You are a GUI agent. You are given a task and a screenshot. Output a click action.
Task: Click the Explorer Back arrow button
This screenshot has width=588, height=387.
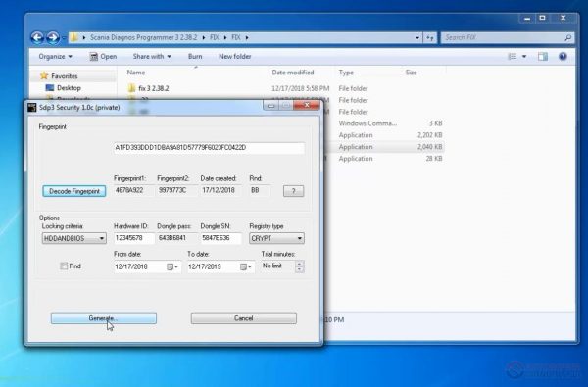(x=37, y=37)
